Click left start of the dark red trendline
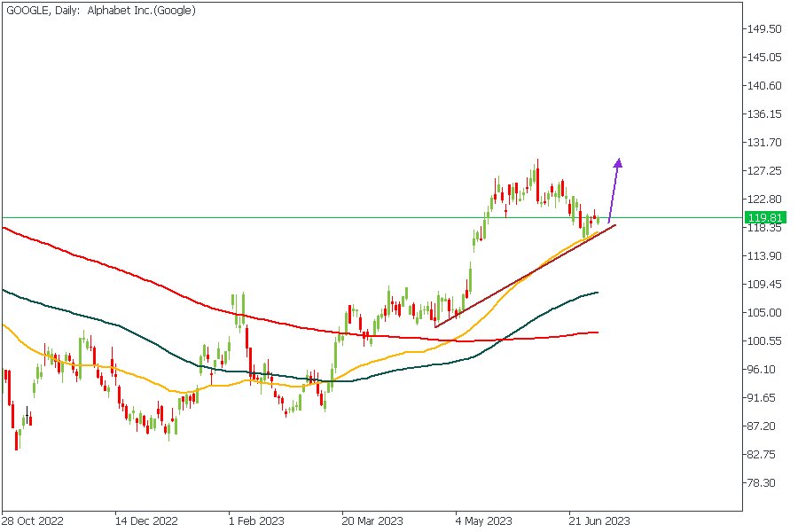Viewport: 798px width, 532px height. [x=435, y=327]
